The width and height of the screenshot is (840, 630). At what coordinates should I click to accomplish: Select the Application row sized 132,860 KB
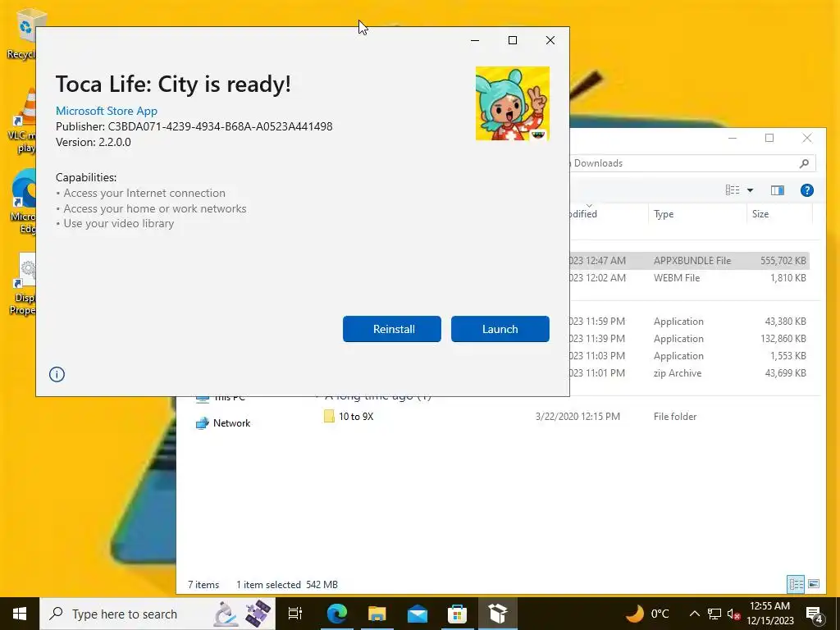point(689,339)
